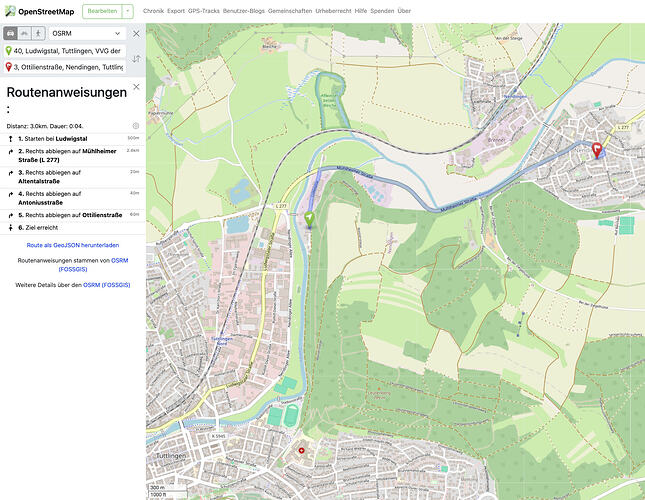
Task: Open the Chronik menu item
Action: [x=153, y=11]
